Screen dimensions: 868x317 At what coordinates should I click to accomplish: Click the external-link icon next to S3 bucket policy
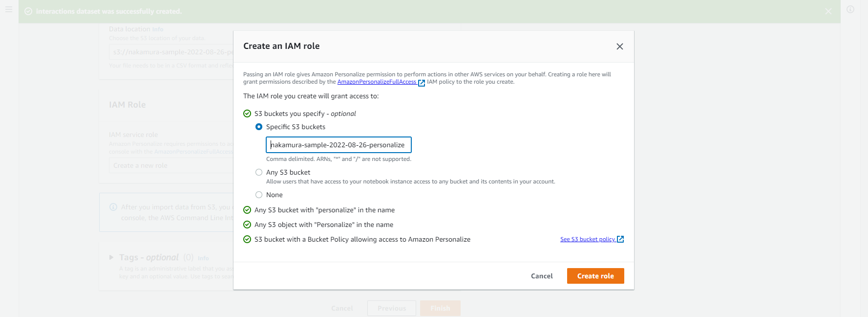(620, 239)
